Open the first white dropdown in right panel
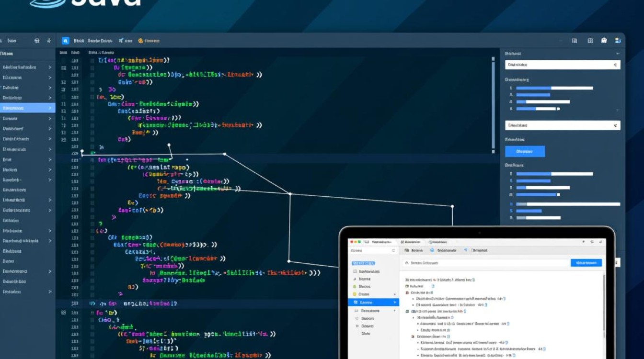The width and height of the screenshot is (644, 359). click(x=562, y=65)
